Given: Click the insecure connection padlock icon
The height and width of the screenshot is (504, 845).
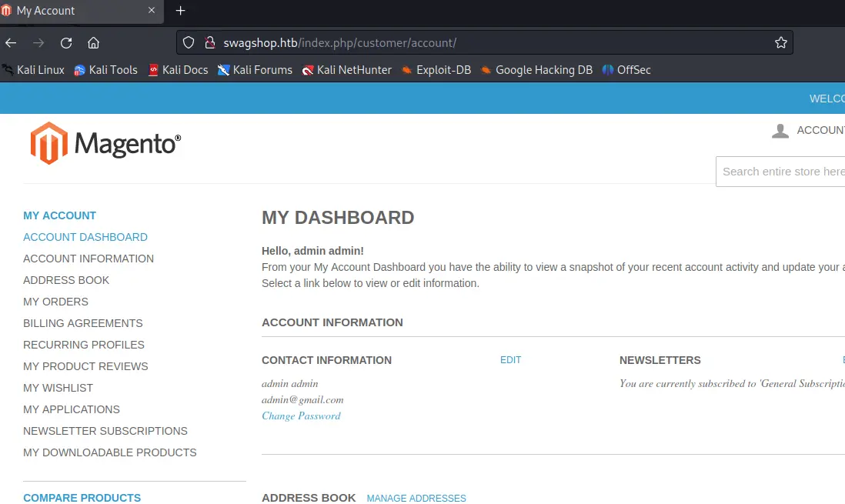Looking at the screenshot, I should click(x=210, y=42).
